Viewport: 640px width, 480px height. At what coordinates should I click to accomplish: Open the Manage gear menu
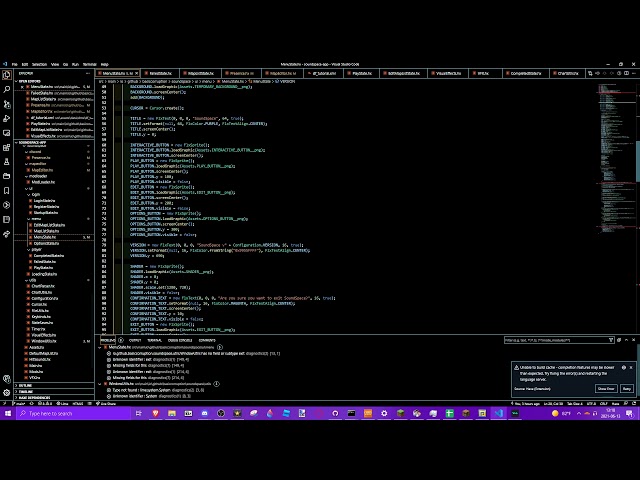7,393
